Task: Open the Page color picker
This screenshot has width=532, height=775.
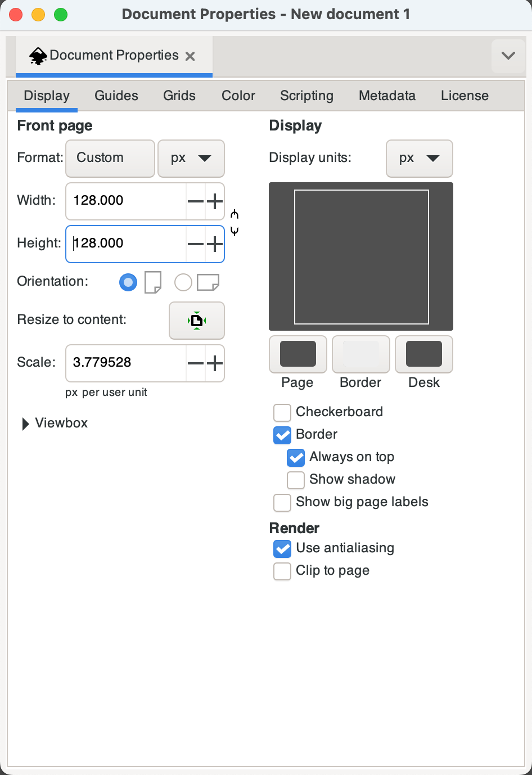Action: point(297,354)
